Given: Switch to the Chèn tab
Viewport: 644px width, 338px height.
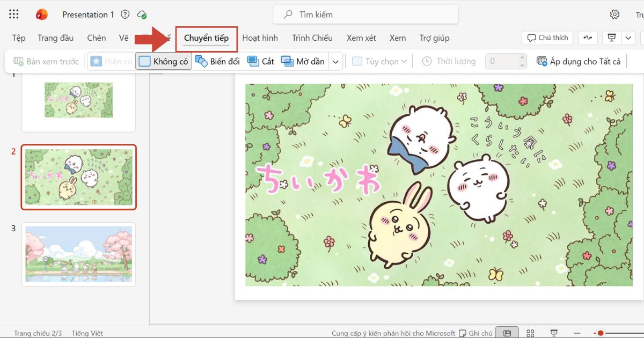Looking at the screenshot, I should point(97,38).
